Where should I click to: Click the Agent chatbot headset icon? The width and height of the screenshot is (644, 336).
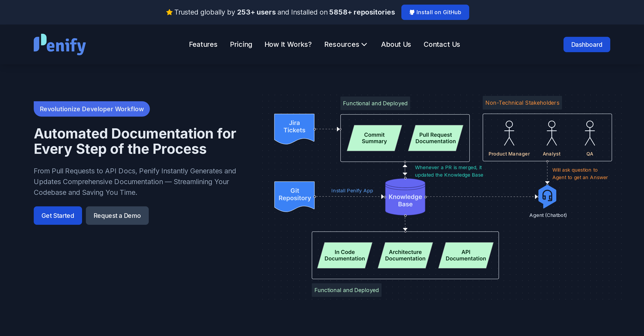[x=547, y=196]
